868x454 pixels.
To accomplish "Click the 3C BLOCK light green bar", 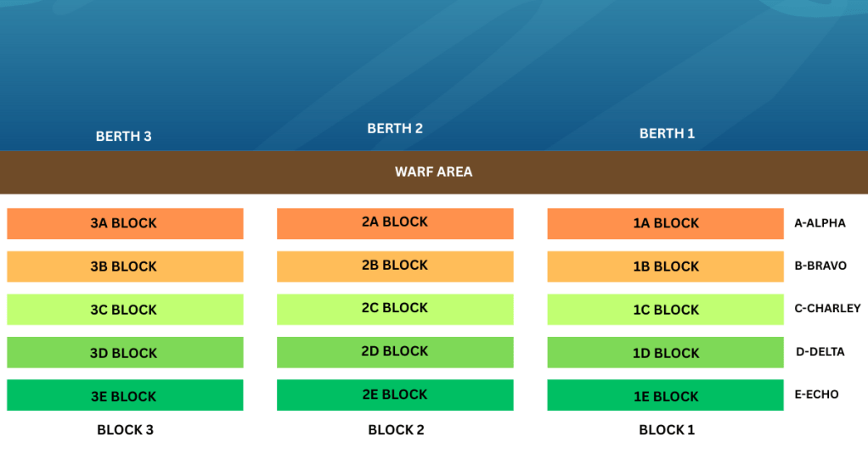I will click(x=125, y=310).
